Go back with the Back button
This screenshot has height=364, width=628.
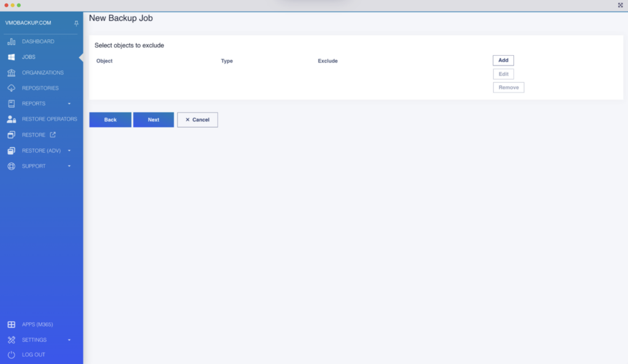click(110, 119)
